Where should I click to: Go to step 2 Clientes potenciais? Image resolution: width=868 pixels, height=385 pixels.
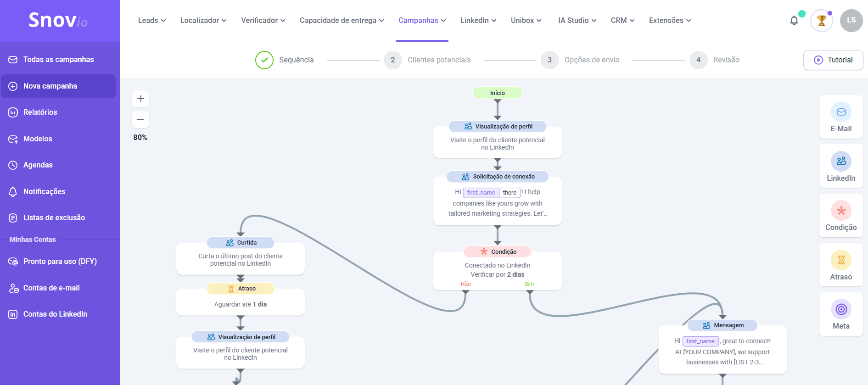pos(427,60)
